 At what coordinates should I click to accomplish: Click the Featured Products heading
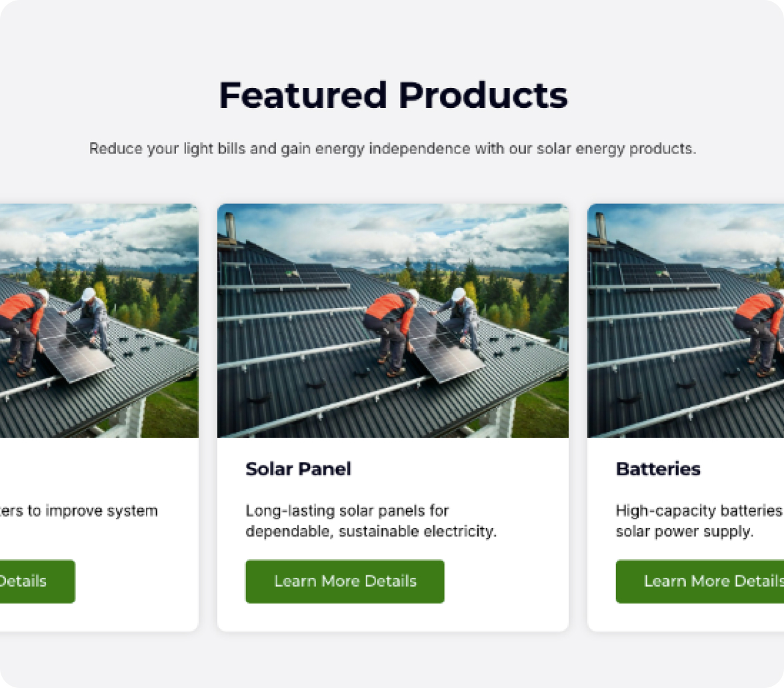[x=393, y=95]
